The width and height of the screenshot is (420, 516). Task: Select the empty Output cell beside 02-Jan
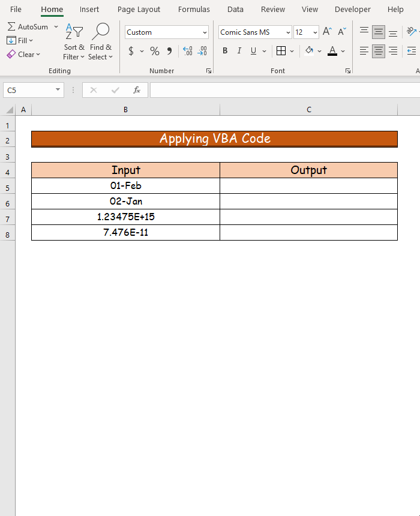[309, 201]
